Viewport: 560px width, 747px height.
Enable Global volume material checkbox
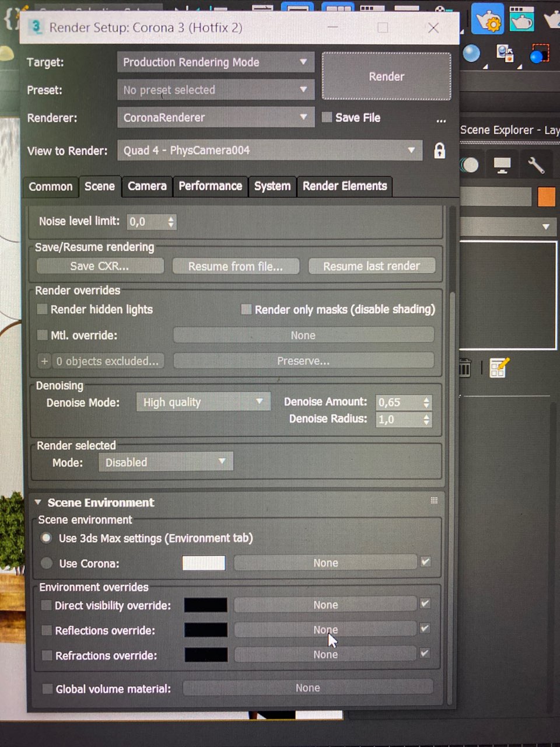click(x=47, y=689)
